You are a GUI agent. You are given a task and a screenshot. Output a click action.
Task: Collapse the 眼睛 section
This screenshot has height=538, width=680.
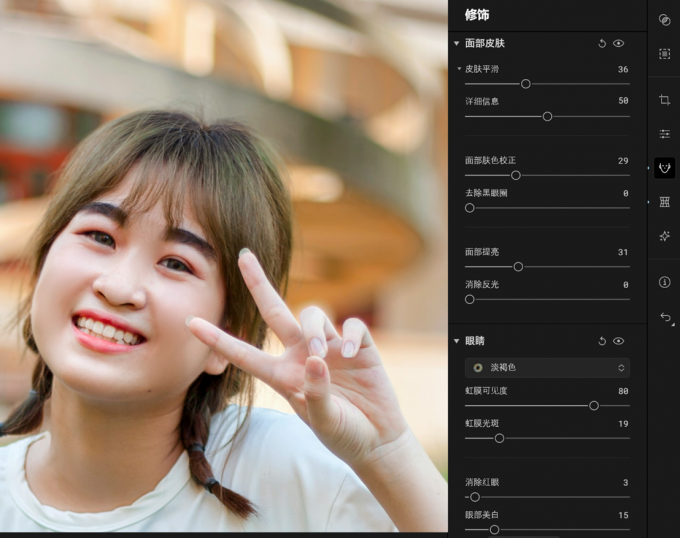pyautogui.click(x=456, y=341)
